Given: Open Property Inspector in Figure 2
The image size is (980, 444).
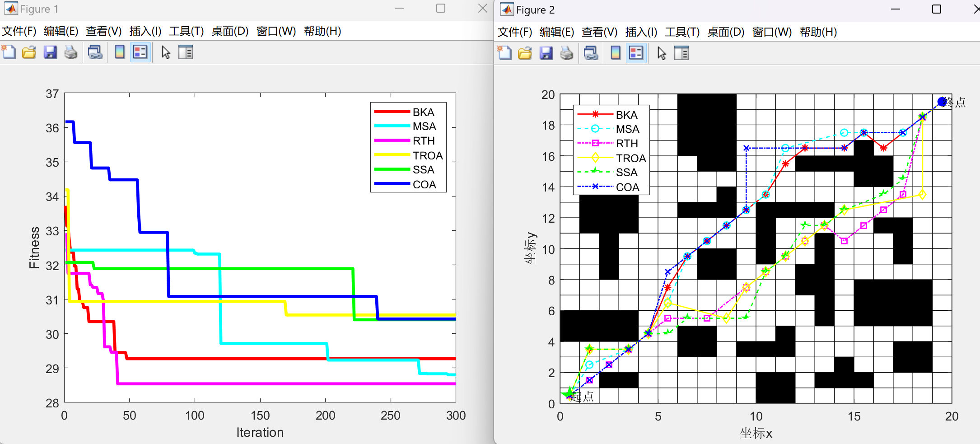Looking at the screenshot, I should tap(681, 53).
